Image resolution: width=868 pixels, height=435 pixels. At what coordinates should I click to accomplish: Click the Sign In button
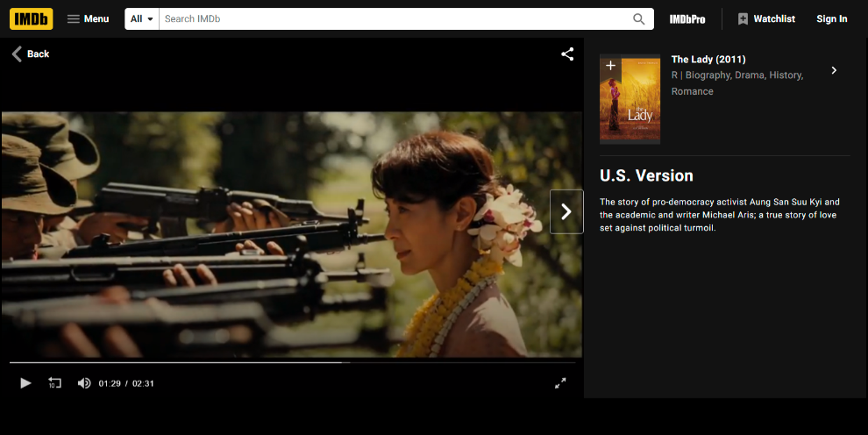(831, 18)
